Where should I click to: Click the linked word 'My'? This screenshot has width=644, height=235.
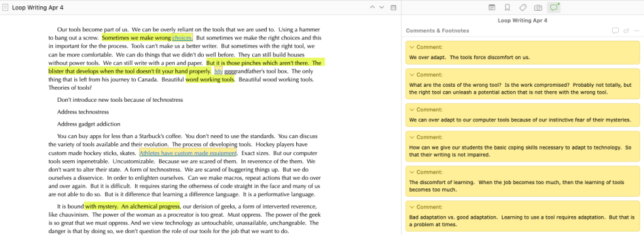coord(218,71)
